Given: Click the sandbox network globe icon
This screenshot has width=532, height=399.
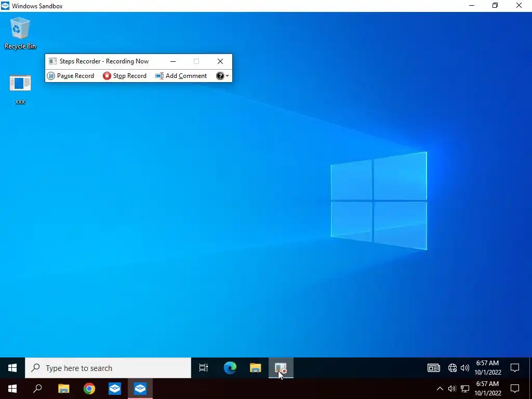Looking at the screenshot, I should [x=453, y=368].
